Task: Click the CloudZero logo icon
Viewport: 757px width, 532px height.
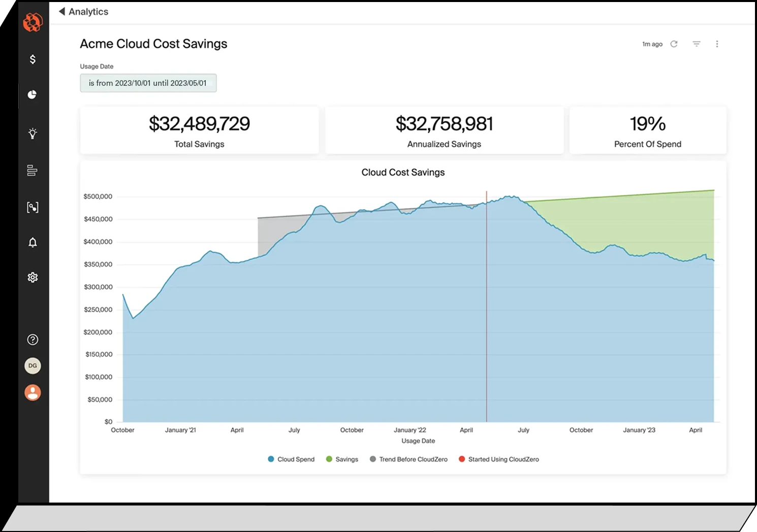Action: pyautogui.click(x=33, y=22)
